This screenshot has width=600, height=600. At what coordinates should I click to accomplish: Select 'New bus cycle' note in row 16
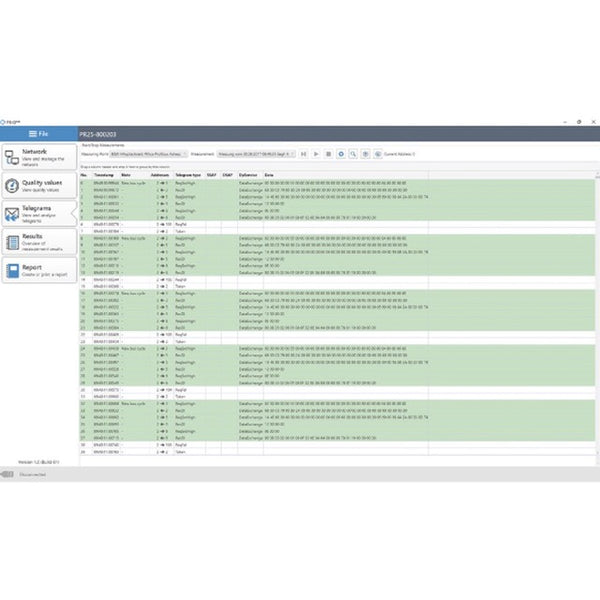133,293
